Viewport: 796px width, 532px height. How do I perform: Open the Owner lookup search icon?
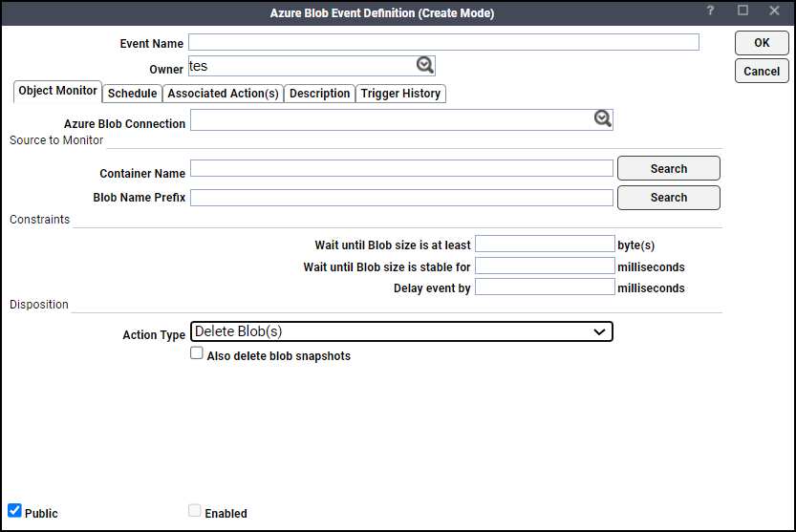tap(425, 65)
